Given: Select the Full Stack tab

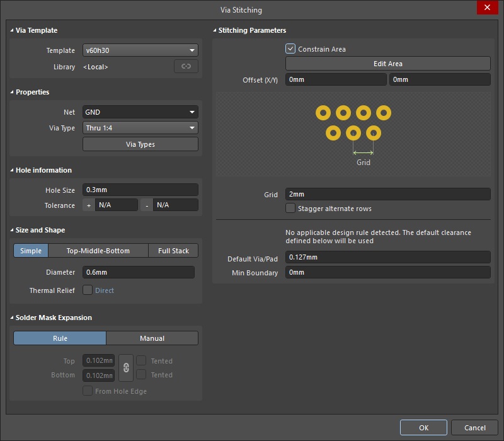Looking at the screenshot, I should coord(173,251).
